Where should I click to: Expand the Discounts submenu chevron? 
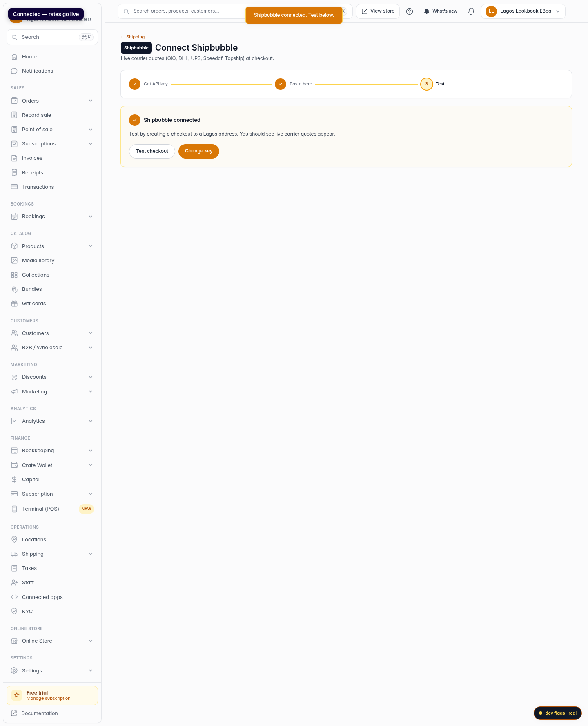[x=91, y=377]
